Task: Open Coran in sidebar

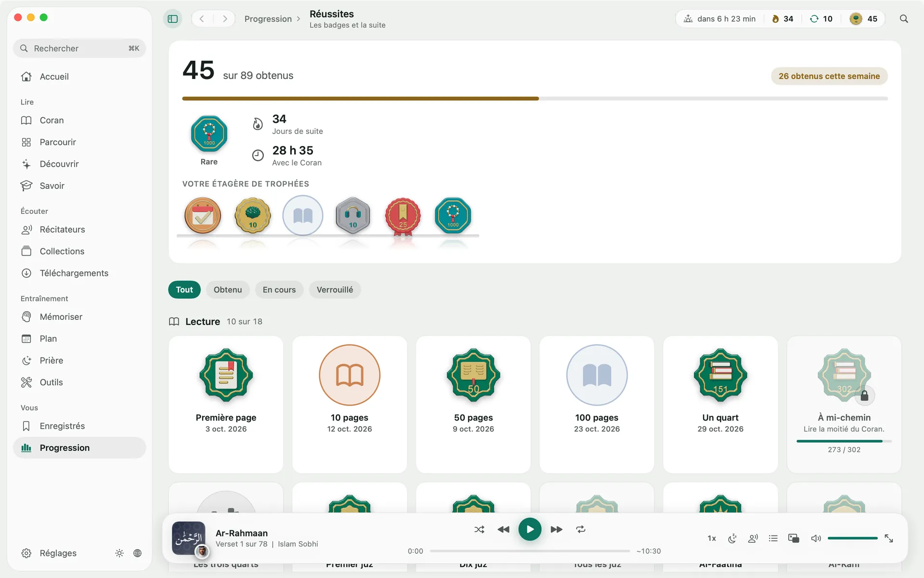Action: pos(79,120)
